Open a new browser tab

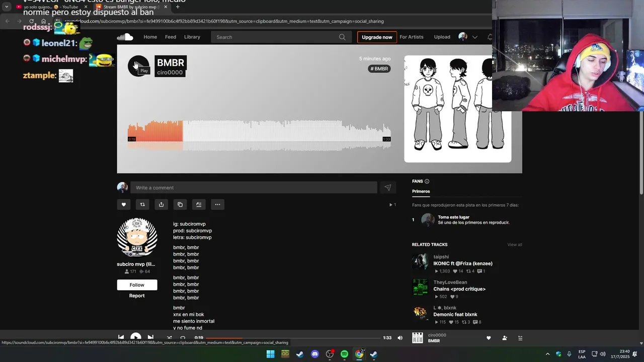pyautogui.click(x=177, y=7)
